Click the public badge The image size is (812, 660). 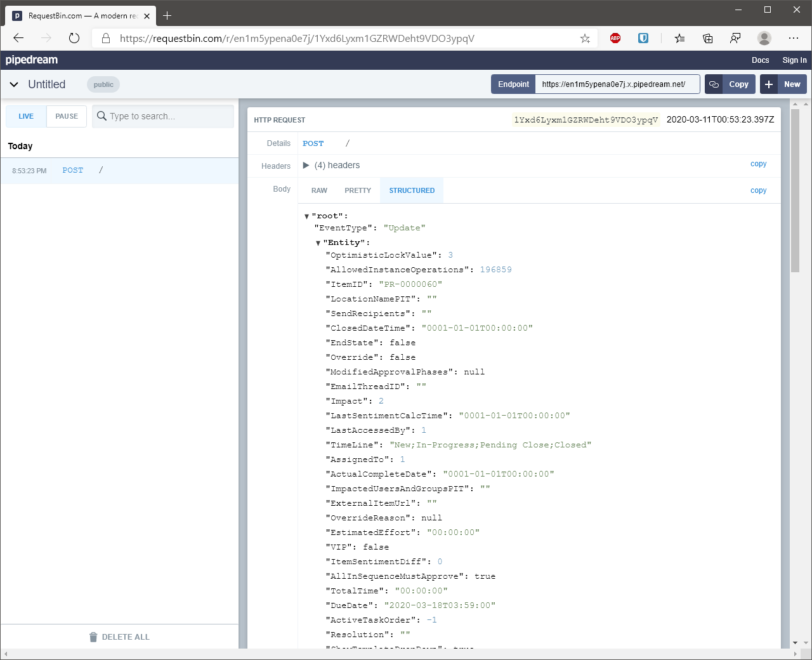pyautogui.click(x=103, y=84)
